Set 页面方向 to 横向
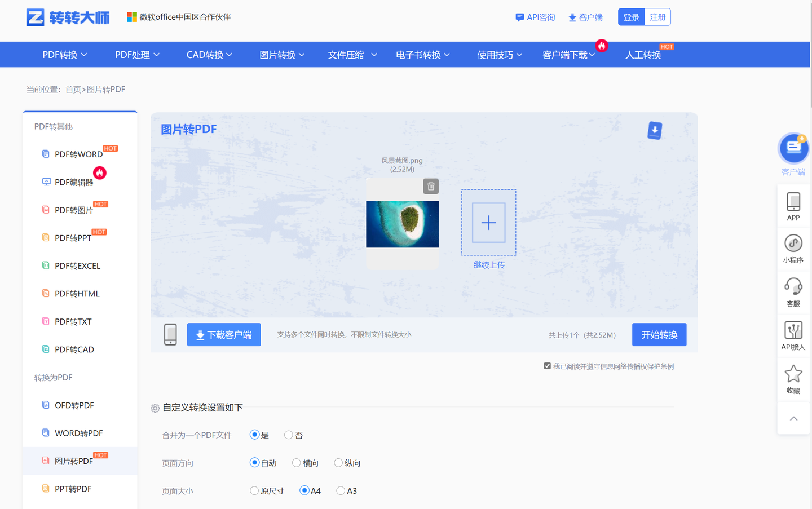This screenshot has height=509, width=812. (x=296, y=463)
